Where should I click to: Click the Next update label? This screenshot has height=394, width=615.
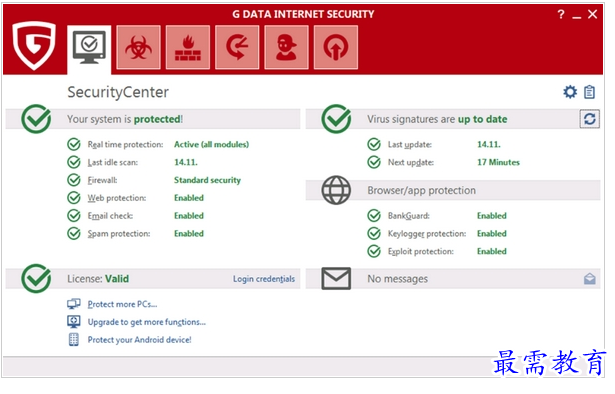coord(411,162)
